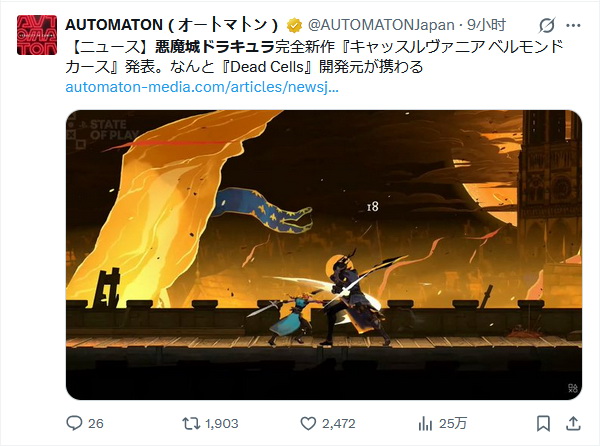Open the AUTOMATON profile avatar
600x446 pixels.
[37, 35]
